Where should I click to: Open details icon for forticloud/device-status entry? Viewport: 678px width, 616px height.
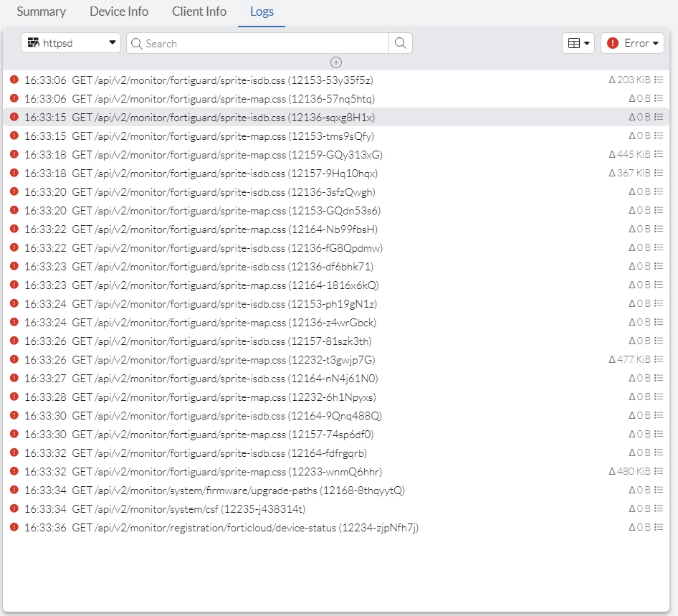click(659, 526)
